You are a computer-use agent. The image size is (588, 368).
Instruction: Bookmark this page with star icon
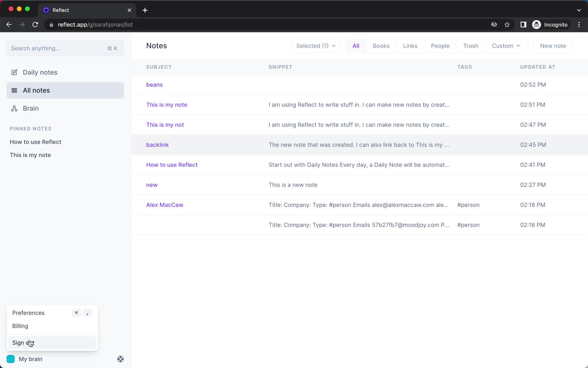tap(507, 25)
